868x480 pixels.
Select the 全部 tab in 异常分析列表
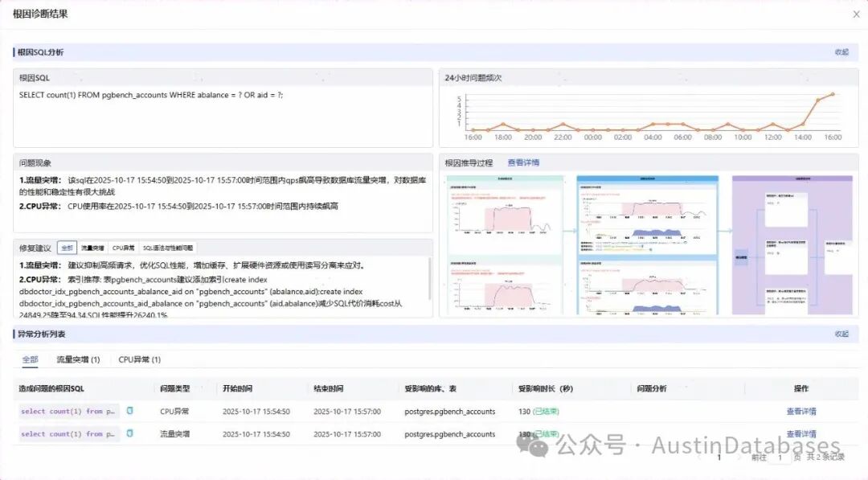coord(30,359)
